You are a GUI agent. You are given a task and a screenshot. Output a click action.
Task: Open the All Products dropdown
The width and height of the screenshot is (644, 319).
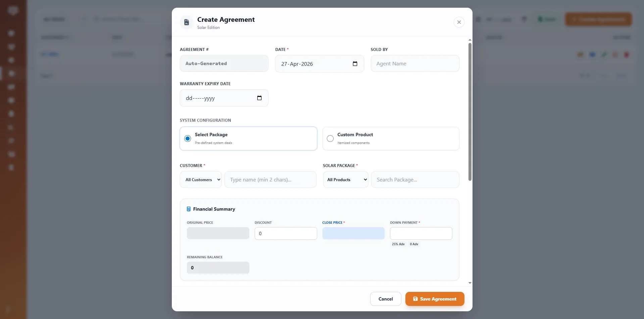point(346,179)
